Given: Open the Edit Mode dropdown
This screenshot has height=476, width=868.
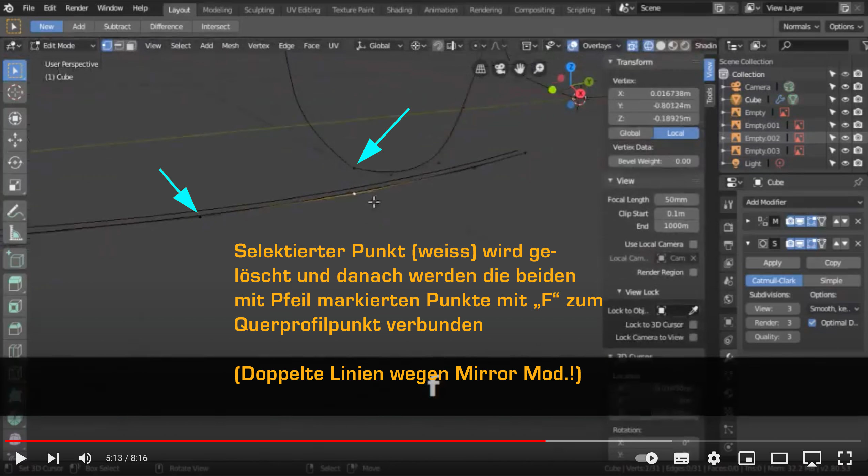Looking at the screenshot, I should pos(63,46).
